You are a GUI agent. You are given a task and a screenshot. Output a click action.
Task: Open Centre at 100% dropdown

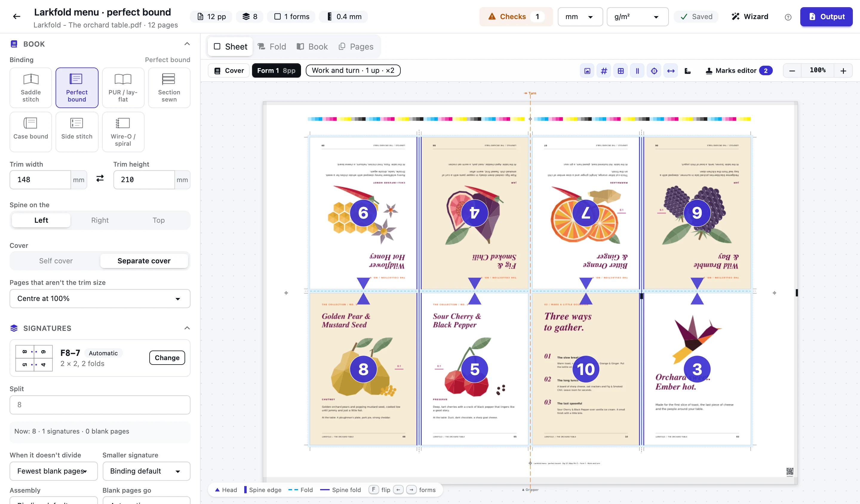tap(100, 299)
